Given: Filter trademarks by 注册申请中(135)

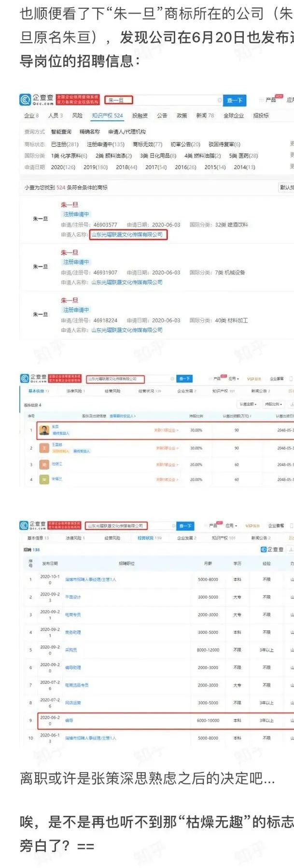Looking at the screenshot, I should 105,144.
